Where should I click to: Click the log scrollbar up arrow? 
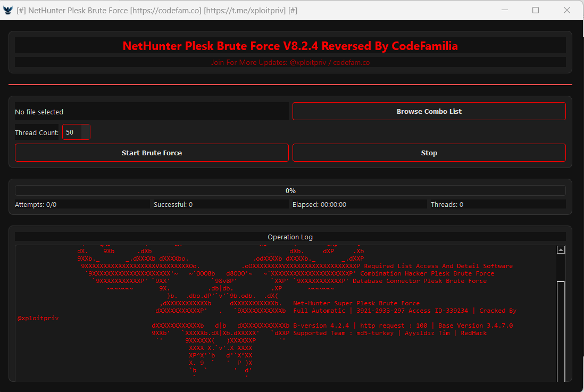coord(561,249)
